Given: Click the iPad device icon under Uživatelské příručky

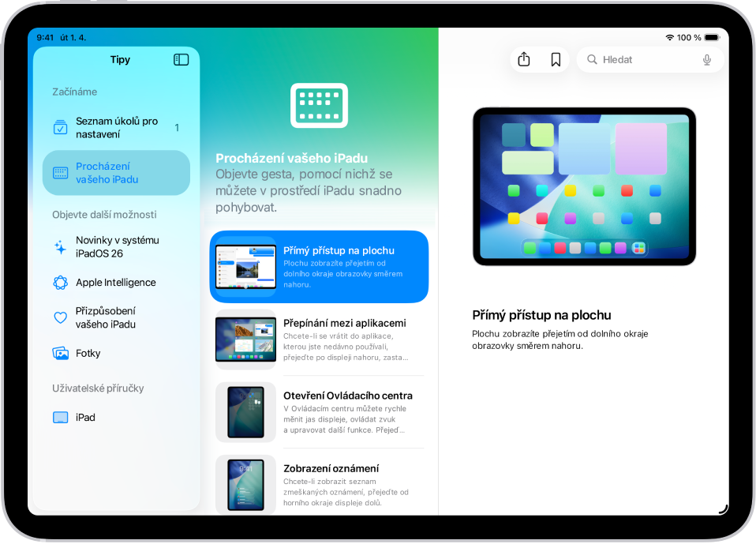Looking at the screenshot, I should [60, 417].
